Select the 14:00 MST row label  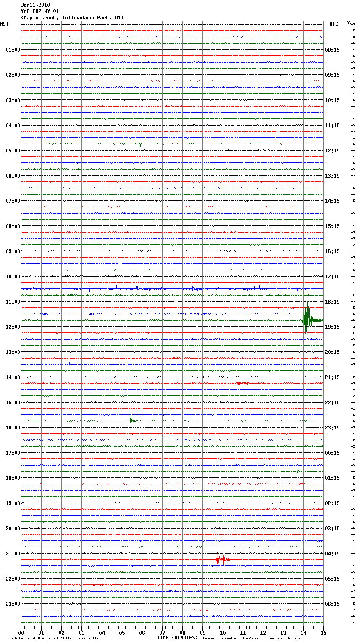pos(13,377)
